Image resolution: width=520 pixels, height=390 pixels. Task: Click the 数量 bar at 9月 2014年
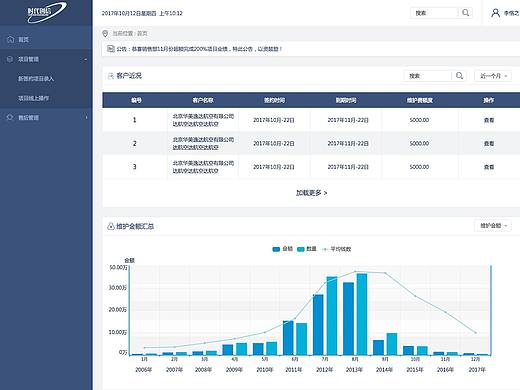point(392,344)
